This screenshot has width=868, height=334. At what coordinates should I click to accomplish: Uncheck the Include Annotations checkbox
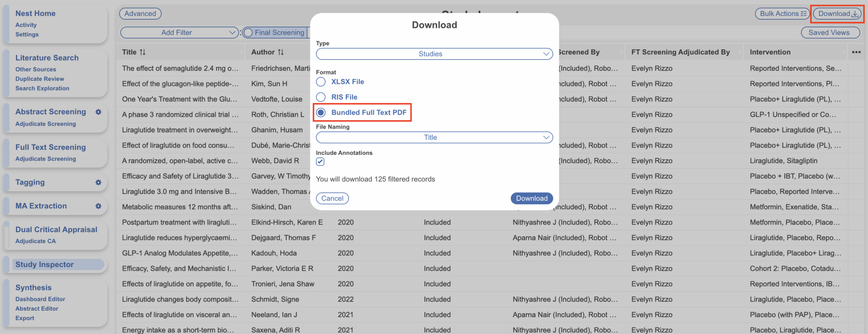pyautogui.click(x=320, y=162)
